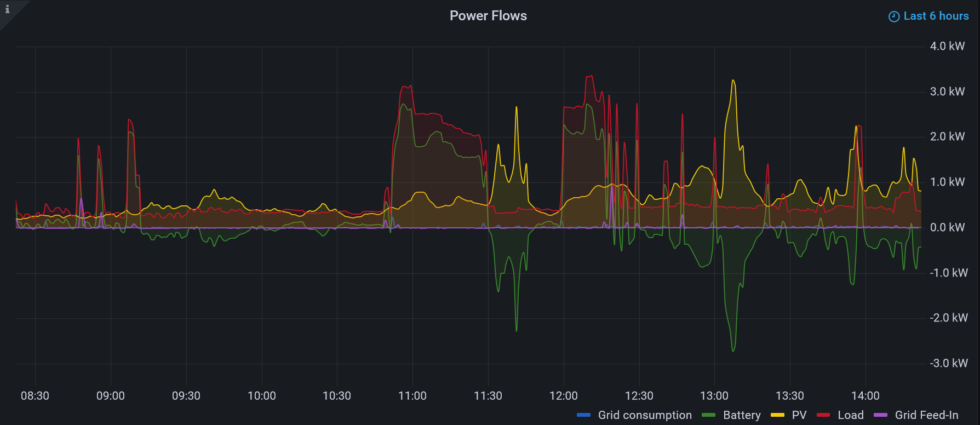
Task: Click the tallest yellow PV peak after 13:00
Action: click(733, 81)
